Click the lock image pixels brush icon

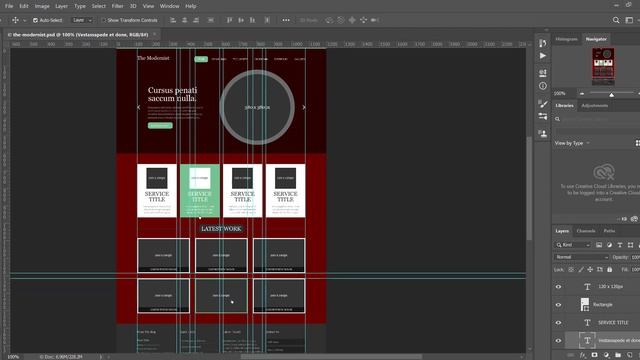point(581,269)
